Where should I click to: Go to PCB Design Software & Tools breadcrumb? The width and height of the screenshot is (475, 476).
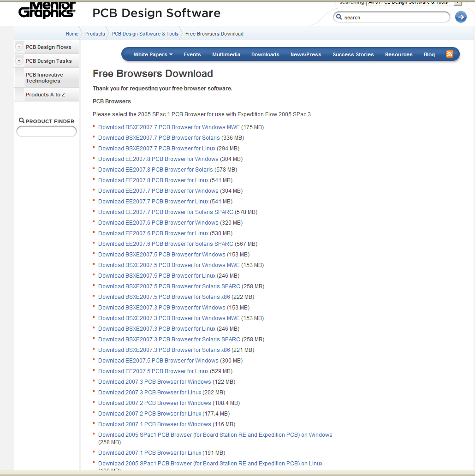pyautogui.click(x=145, y=34)
